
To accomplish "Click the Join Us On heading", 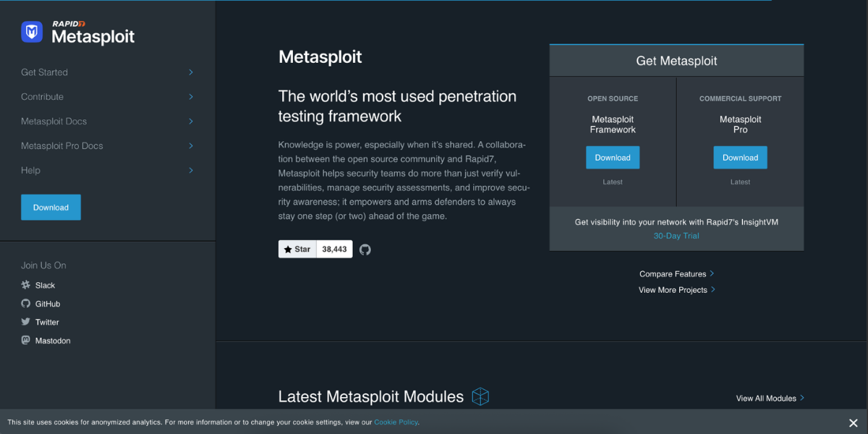I will pyautogui.click(x=43, y=265).
